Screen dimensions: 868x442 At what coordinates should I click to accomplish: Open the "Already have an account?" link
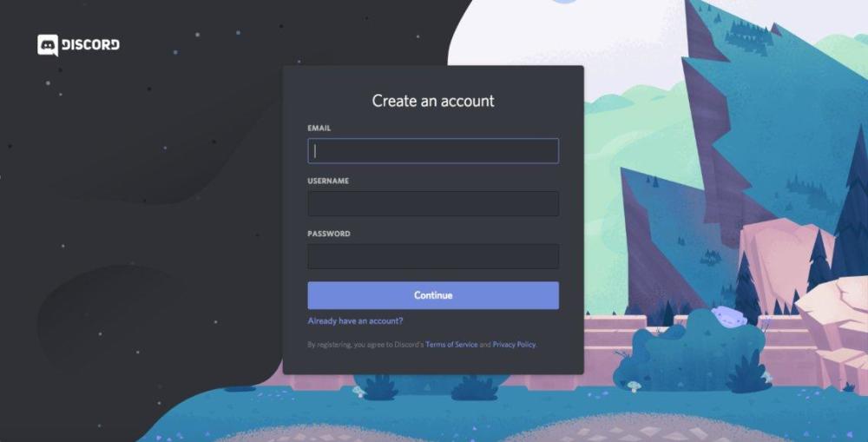point(355,320)
